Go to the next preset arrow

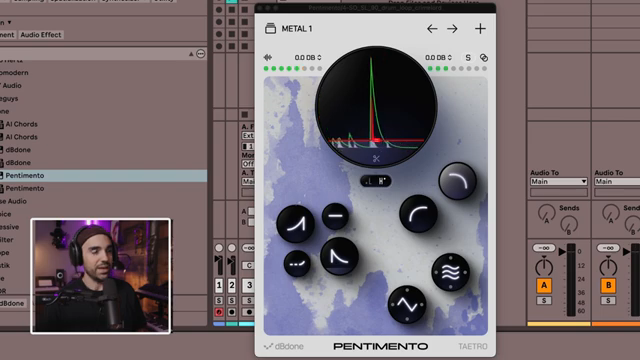452,29
